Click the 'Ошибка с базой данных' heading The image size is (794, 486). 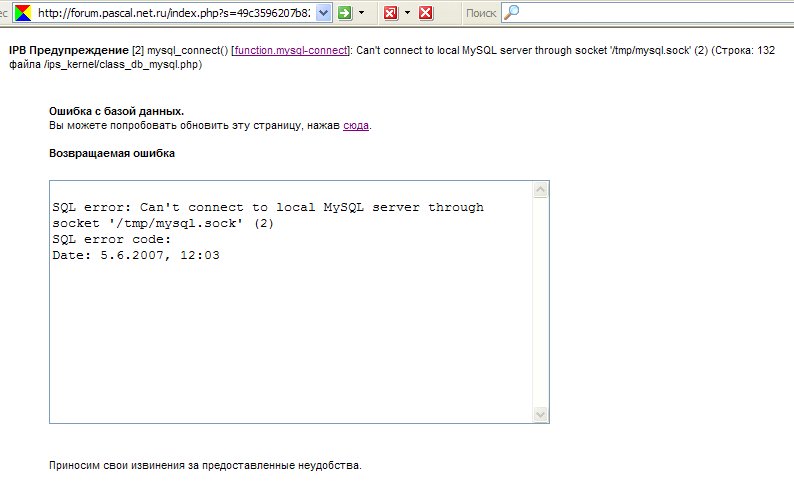(x=116, y=111)
